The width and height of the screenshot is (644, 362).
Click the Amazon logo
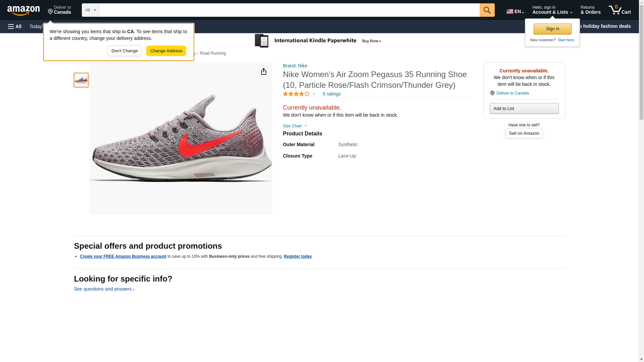tap(23, 10)
